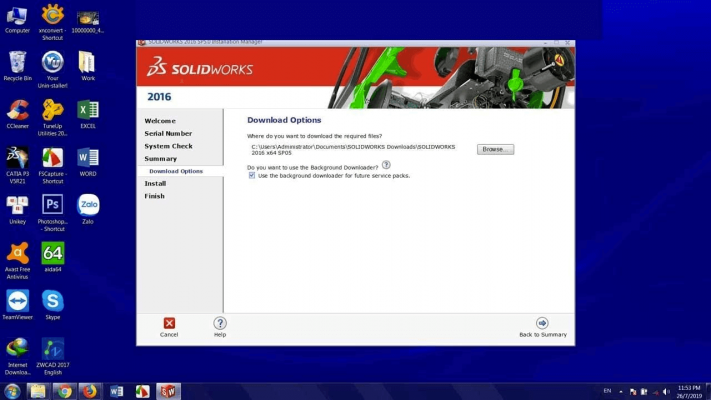The image size is (711, 400).
Task: Click Background Downloader info help icon
Action: pyautogui.click(x=386, y=165)
